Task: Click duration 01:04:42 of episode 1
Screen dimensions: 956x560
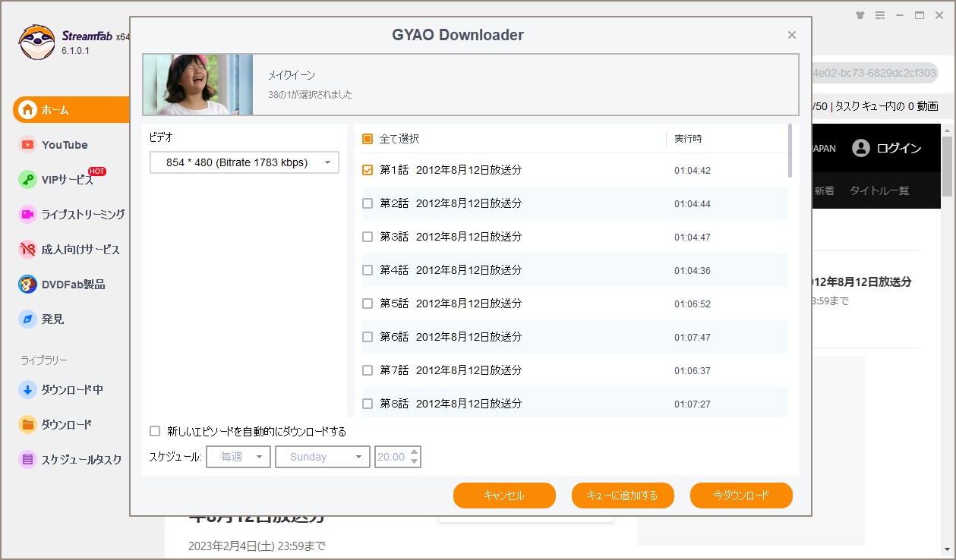Action: [x=693, y=171]
